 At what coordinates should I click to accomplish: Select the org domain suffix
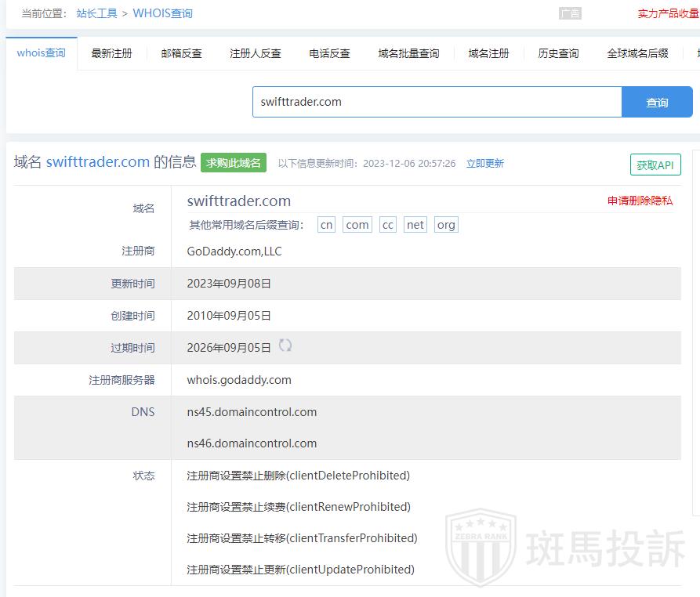click(x=445, y=225)
